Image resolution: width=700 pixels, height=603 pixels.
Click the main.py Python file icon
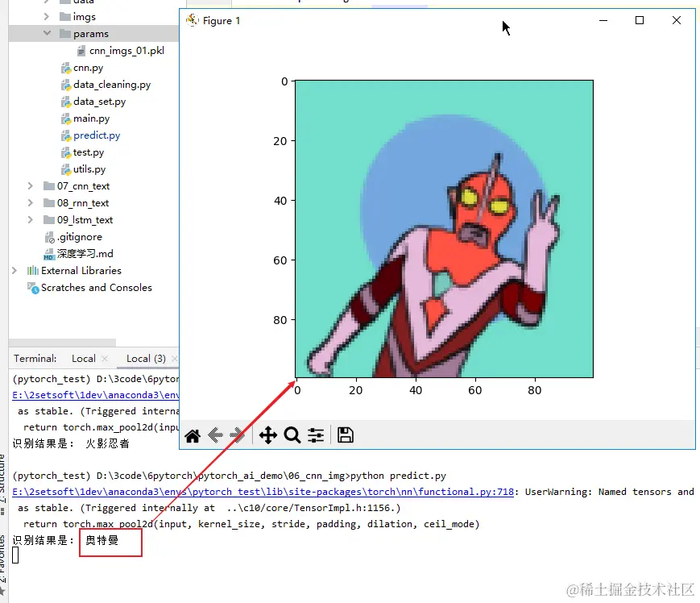pos(66,119)
